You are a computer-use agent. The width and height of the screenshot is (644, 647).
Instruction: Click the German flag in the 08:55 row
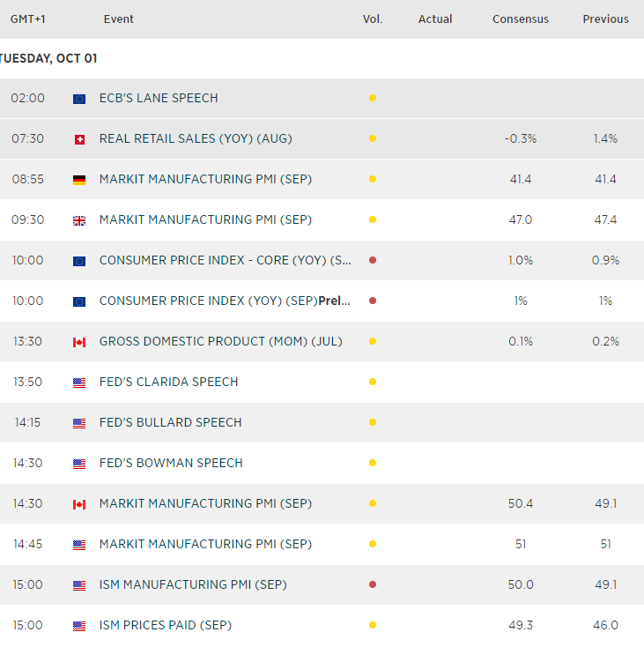79,180
